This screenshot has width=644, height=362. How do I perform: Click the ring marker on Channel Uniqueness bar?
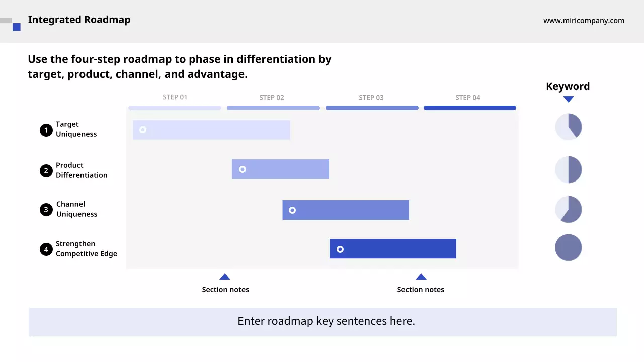pos(292,210)
